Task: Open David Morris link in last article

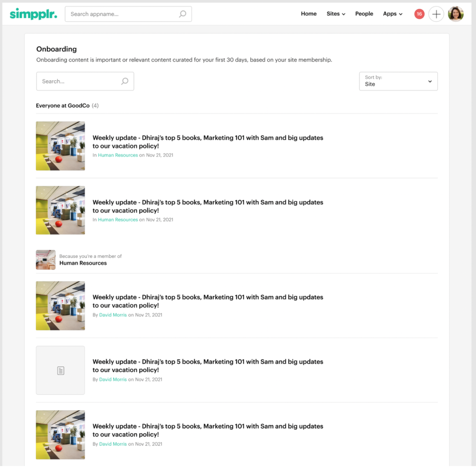Action: coord(113,444)
